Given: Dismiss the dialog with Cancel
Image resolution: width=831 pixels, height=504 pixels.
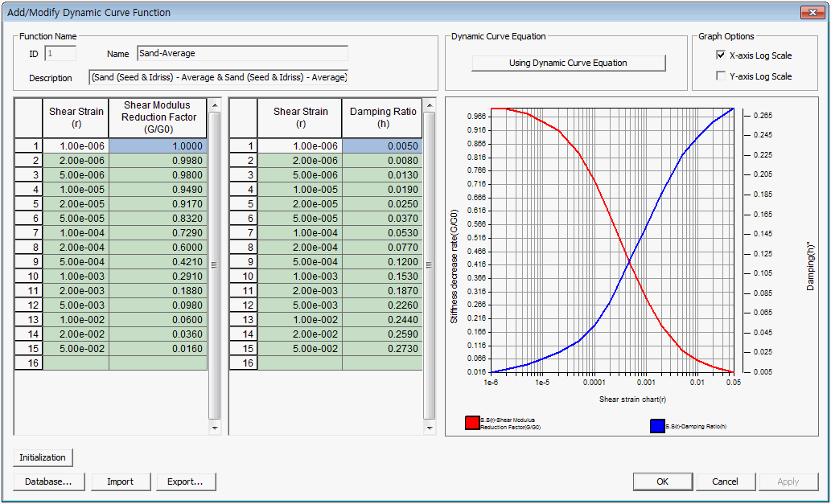Looking at the screenshot, I should coord(725,481).
